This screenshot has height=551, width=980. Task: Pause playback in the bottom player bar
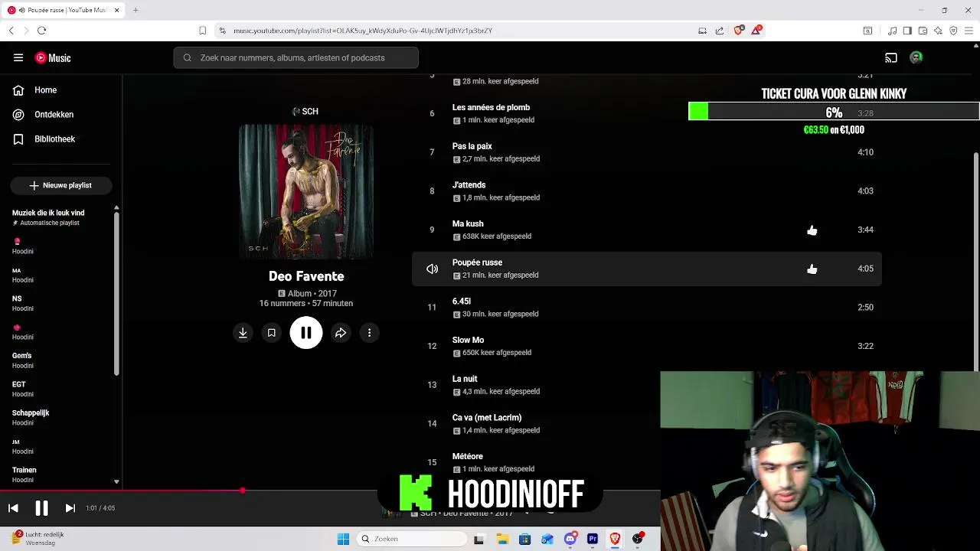pyautogui.click(x=41, y=508)
